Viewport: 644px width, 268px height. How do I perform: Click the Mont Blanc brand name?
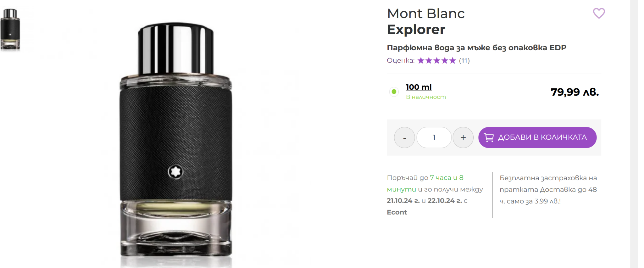426,14
